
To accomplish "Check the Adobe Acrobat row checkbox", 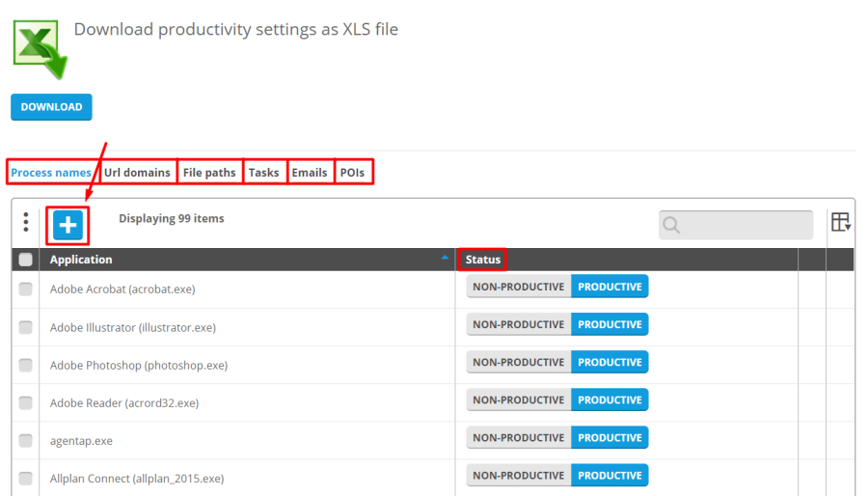I will tap(25, 289).
